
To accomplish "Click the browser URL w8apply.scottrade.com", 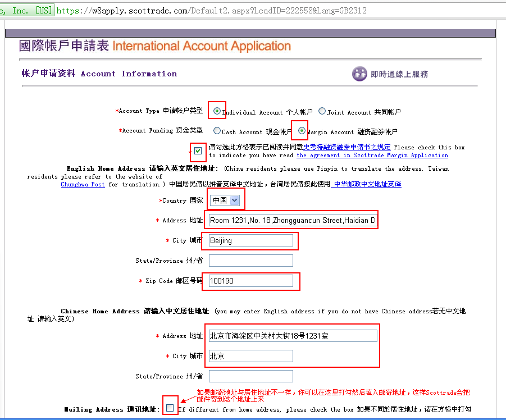I will [x=211, y=11].
